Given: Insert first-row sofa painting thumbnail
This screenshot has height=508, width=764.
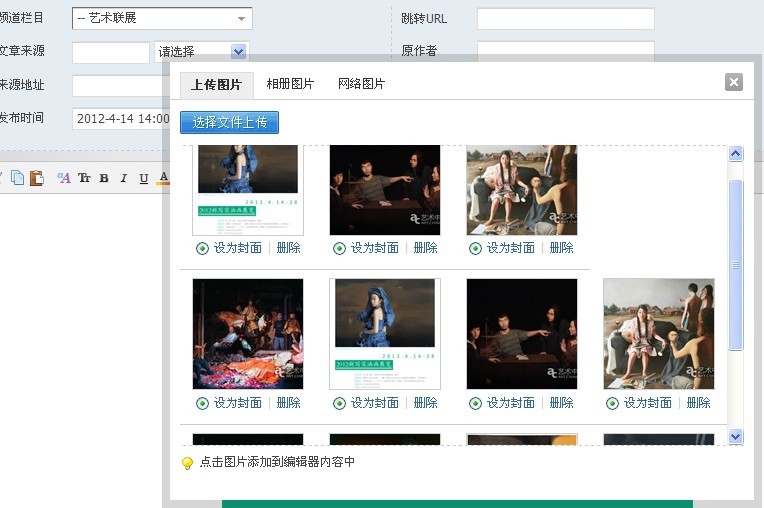Looking at the screenshot, I should pyautogui.click(x=522, y=190).
